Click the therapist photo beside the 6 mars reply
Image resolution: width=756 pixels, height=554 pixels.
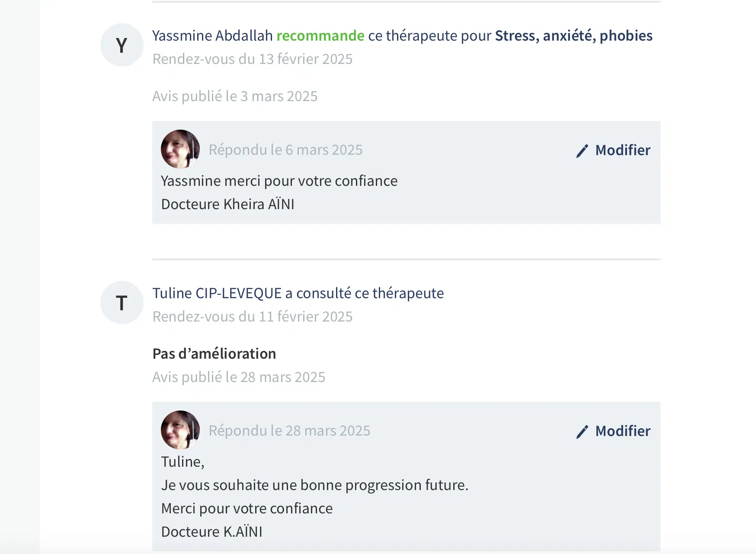click(180, 149)
